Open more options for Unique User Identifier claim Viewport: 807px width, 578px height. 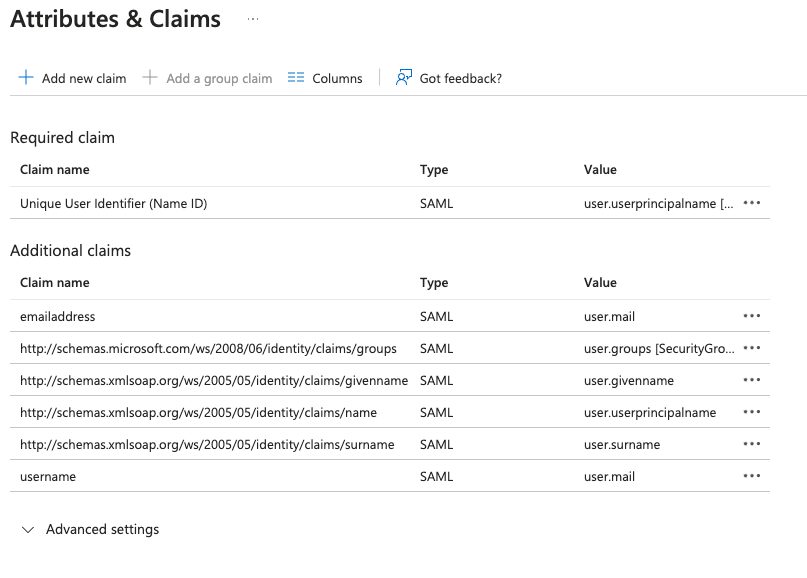point(751,203)
